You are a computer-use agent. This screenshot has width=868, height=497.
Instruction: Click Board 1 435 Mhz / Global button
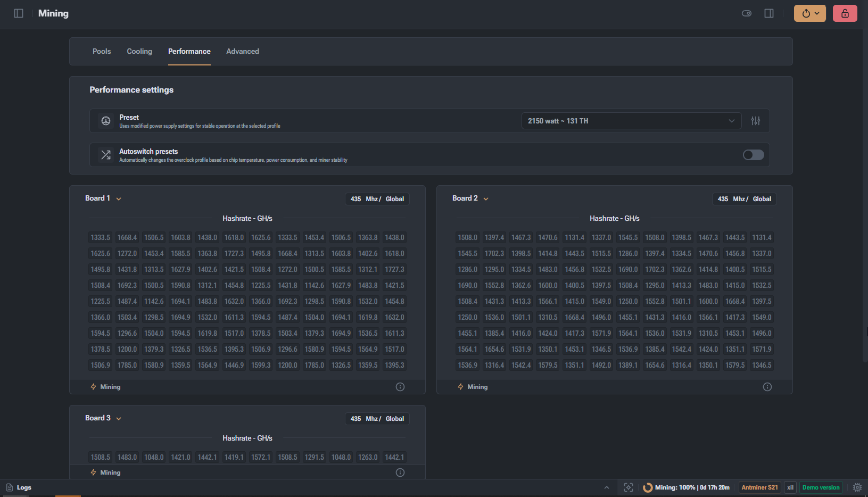(377, 199)
